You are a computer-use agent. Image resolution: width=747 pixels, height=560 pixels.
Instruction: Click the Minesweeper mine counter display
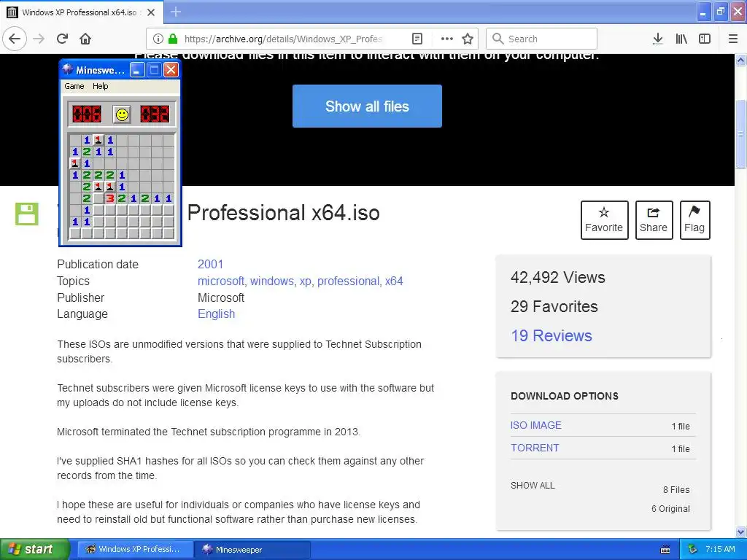(87, 114)
